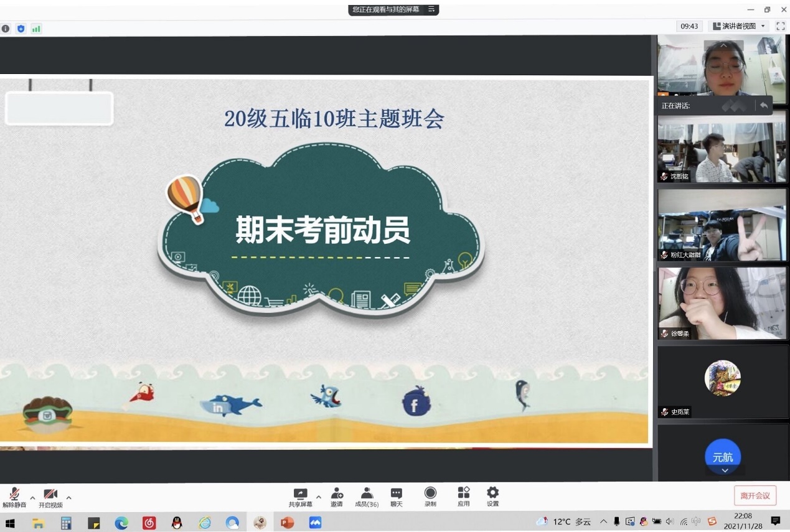The width and height of the screenshot is (790, 532).
Task: Open the Chat (聊天) panel
Action: click(x=396, y=497)
